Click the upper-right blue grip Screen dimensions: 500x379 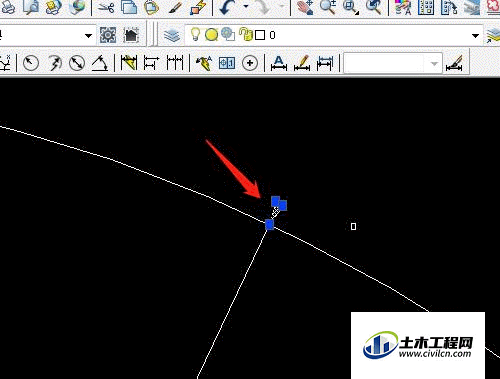pyautogui.click(x=283, y=206)
